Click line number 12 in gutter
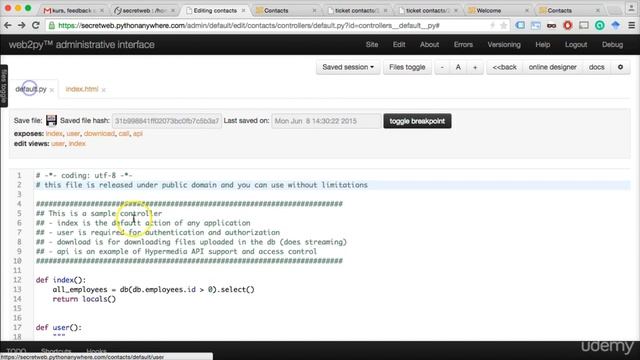Viewport: 640px width, 360px height. pos(17,280)
